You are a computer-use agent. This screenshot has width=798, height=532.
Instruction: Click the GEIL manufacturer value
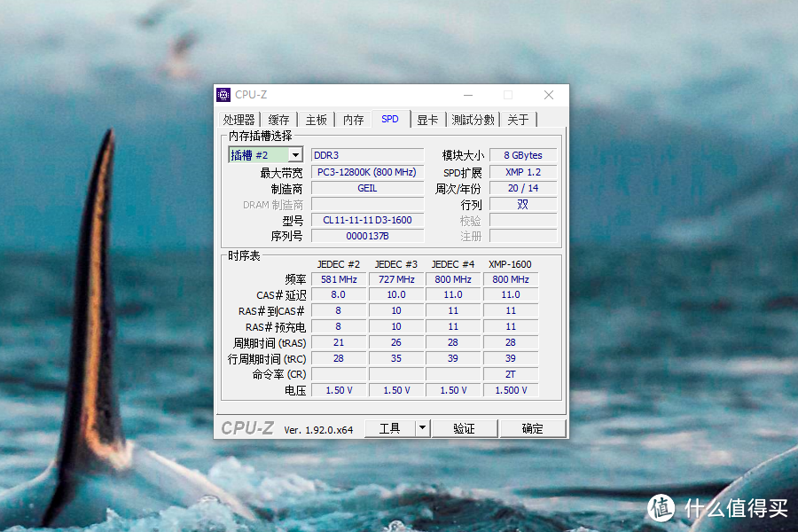click(x=367, y=188)
